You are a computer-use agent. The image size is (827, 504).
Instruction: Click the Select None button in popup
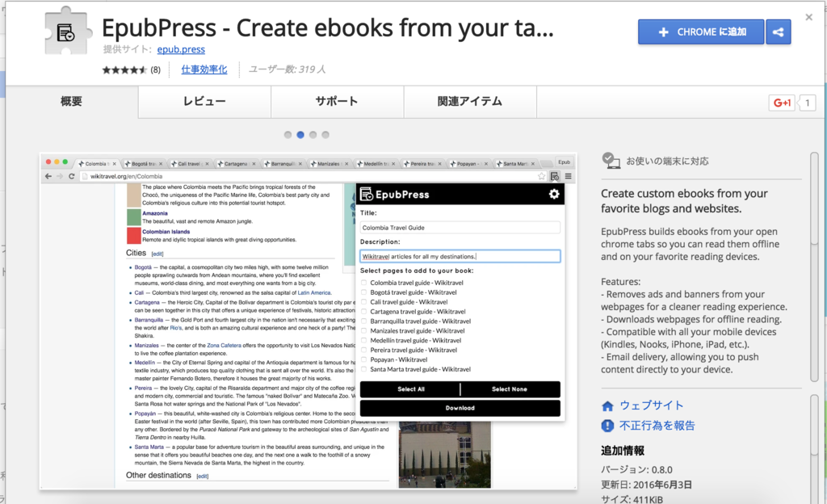coord(510,389)
